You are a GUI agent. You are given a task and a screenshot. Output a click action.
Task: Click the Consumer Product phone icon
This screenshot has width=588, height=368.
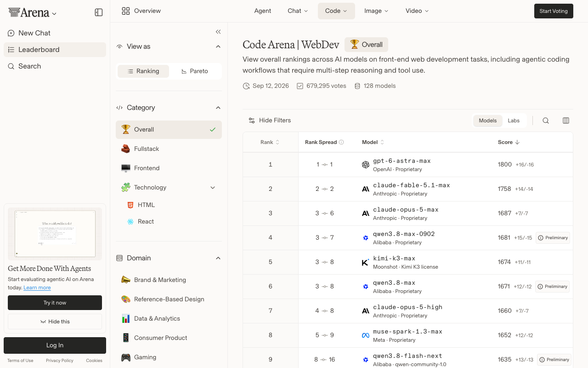(x=126, y=338)
